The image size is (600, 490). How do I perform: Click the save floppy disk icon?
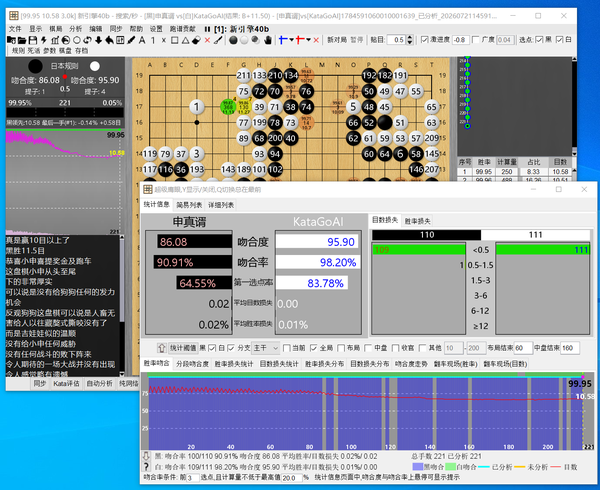pos(33,40)
